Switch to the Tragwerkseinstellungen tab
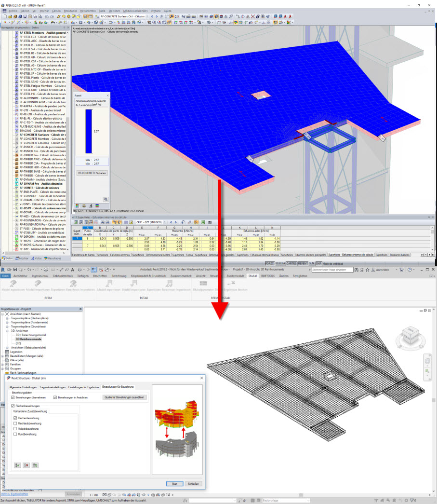 53,387
